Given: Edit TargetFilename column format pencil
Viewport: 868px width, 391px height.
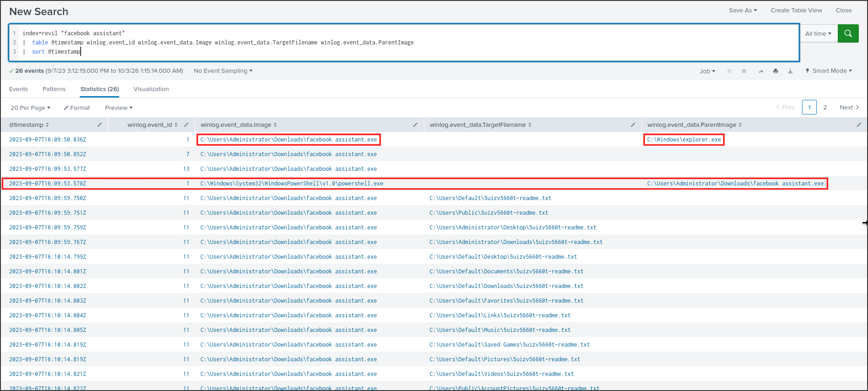Looking at the screenshot, I should click(633, 125).
